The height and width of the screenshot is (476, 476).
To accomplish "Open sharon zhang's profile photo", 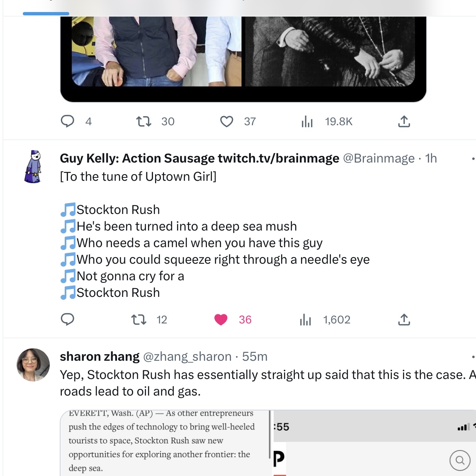I will pyautogui.click(x=33, y=365).
